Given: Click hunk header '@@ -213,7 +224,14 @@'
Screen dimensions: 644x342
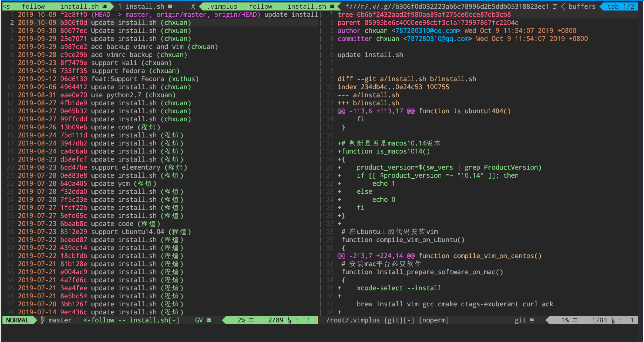Looking at the screenshot, I should pyautogui.click(x=376, y=256).
